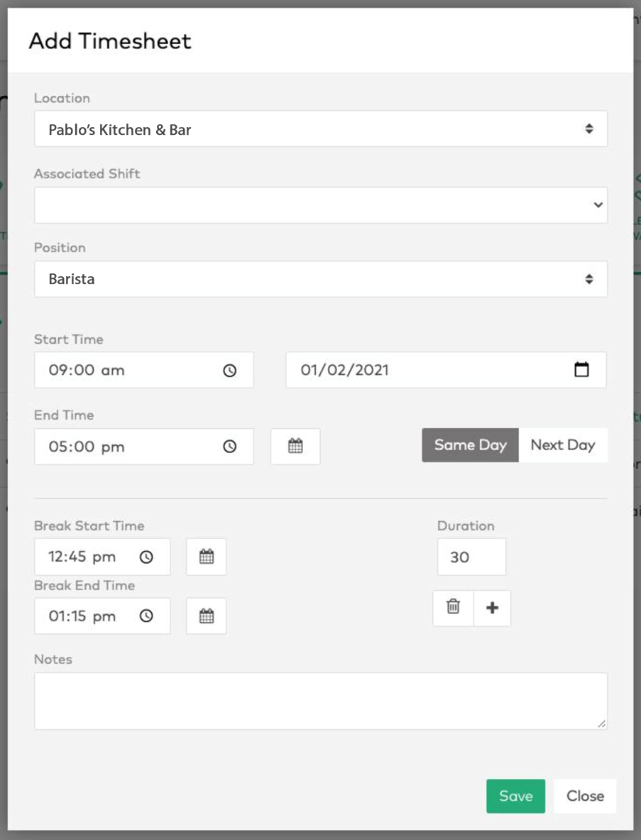This screenshot has height=840, width=641.
Task: Click the clock icon in Break Start Time
Action: (x=146, y=557)
